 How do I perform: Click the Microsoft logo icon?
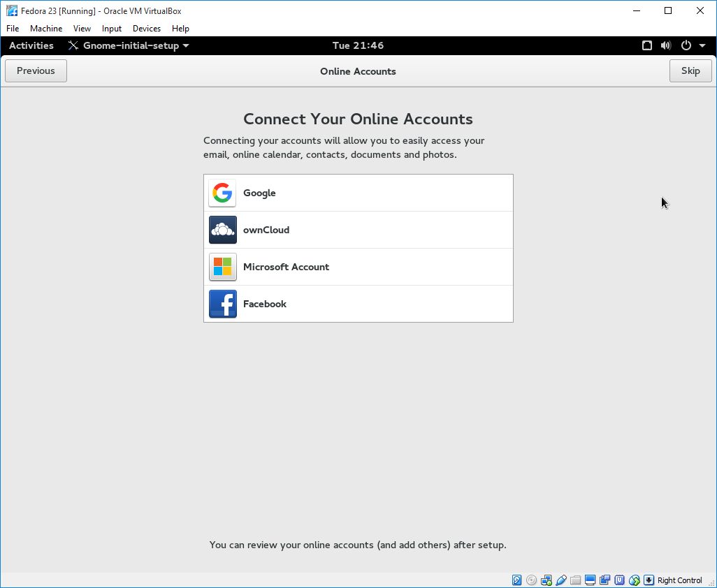coord(222,267)
